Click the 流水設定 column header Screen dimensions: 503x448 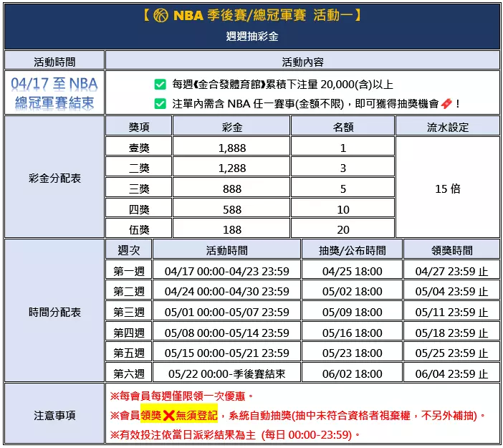click(x=448, y=126)
